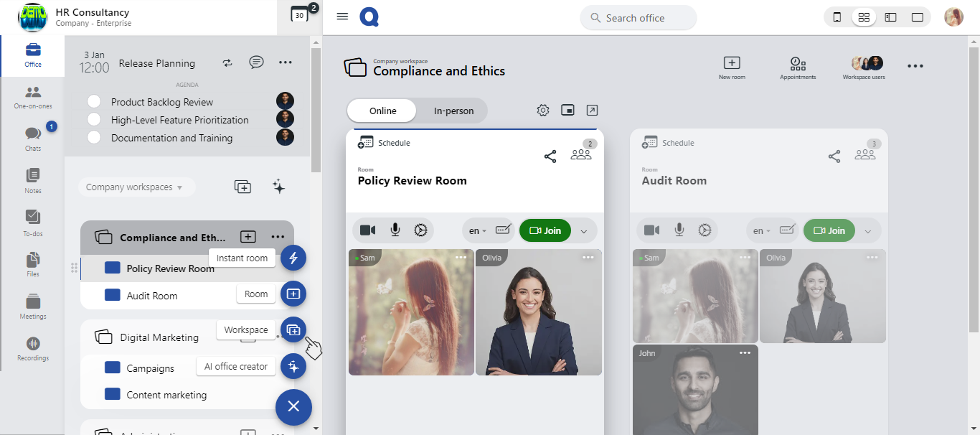This screenshot has width=980, height=435.
Task: Open the Recordings sidebar section
Action: tap(32, 348)
